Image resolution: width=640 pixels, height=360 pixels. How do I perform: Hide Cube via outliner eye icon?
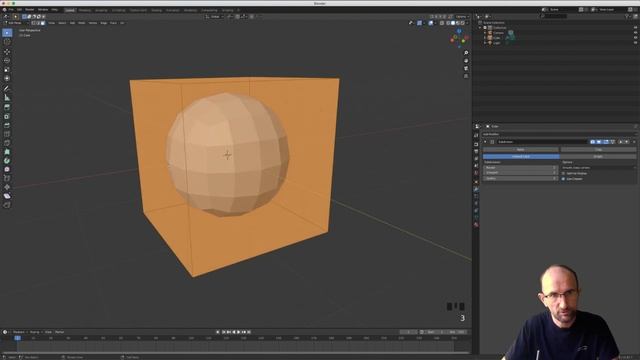point(635,38)
